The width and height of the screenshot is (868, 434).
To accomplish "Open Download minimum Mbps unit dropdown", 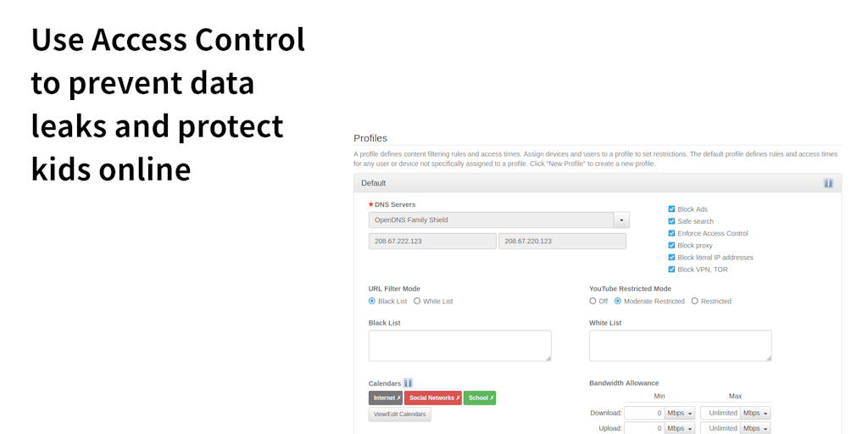I will coord(680,413).
